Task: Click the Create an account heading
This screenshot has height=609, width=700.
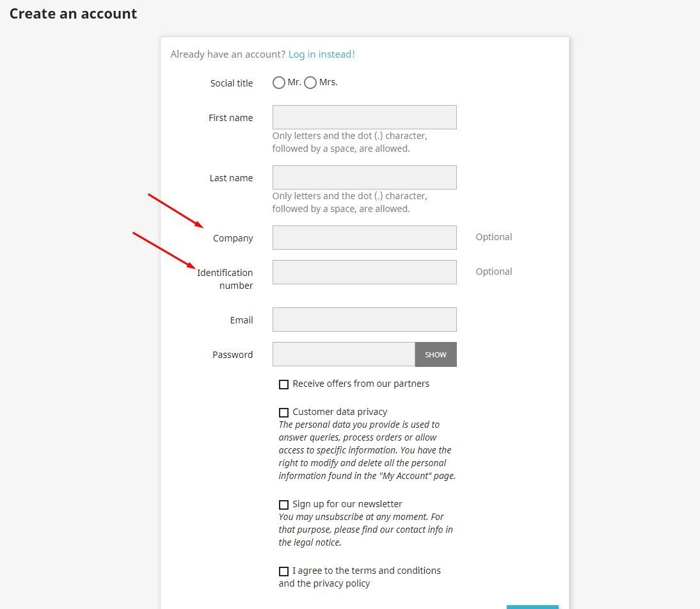Action: pyautogui.click(x=73, y=14)
